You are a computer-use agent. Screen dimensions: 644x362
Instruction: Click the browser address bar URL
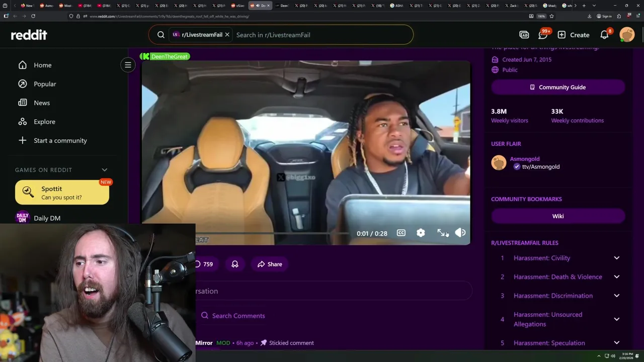pos(169,16)
